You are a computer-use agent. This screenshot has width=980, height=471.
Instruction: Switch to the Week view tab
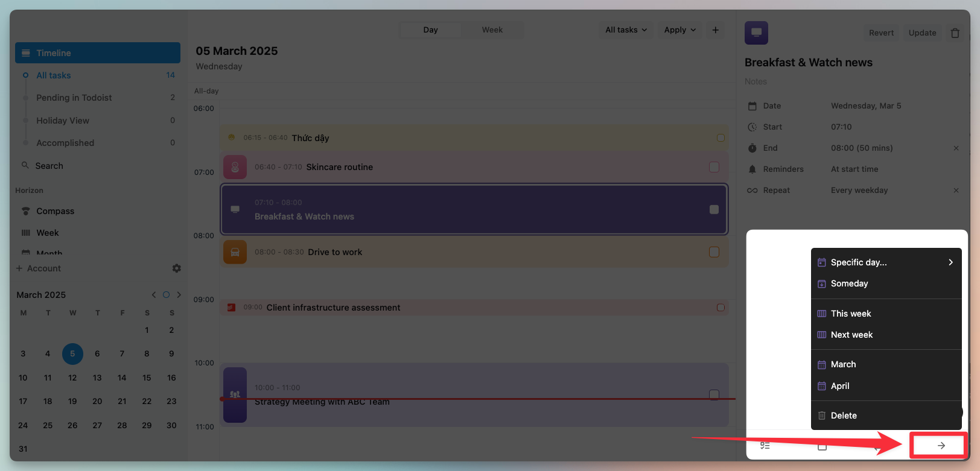(492, 30)
